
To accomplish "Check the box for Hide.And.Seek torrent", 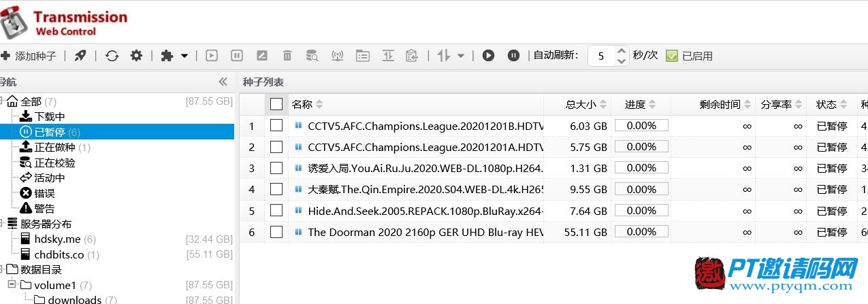I will point(276,211).
